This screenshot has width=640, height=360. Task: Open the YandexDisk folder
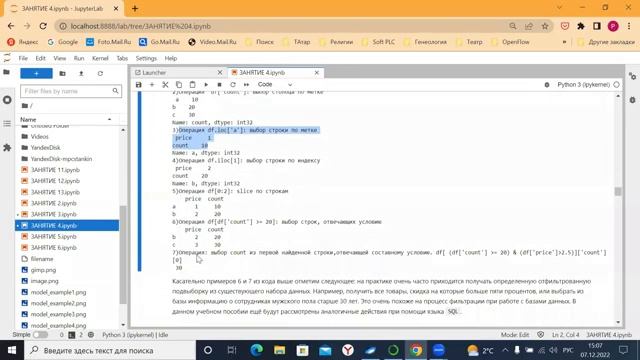click(x=45, y=148)
